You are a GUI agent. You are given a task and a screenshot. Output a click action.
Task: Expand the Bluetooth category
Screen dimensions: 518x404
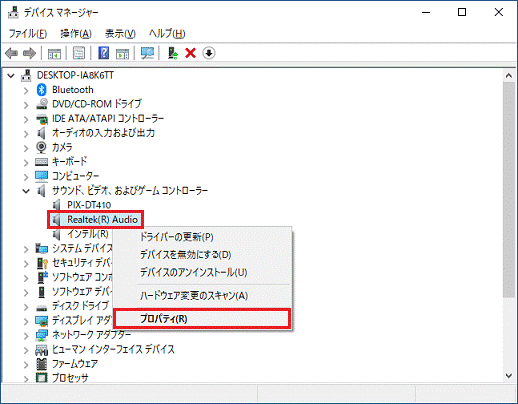(x=26, y=90)
